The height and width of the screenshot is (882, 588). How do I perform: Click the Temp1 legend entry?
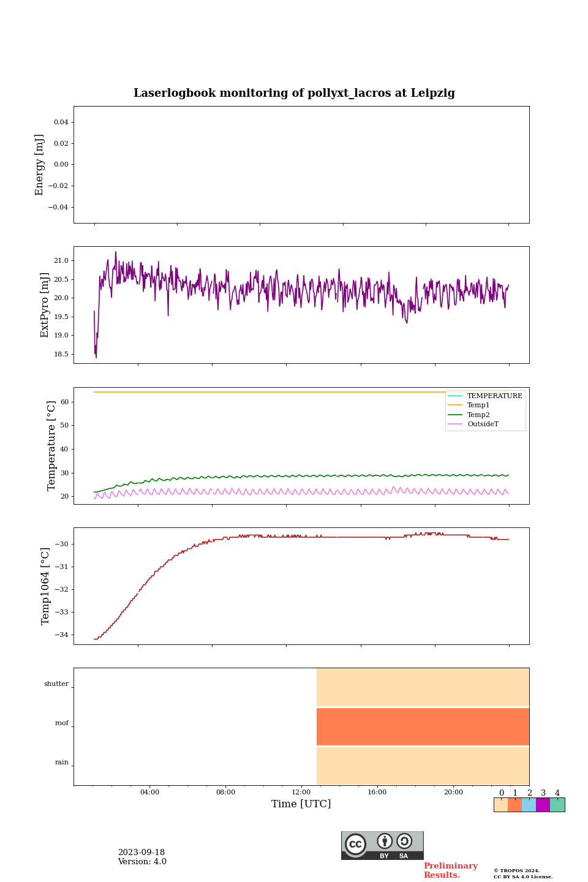point(470,405)
